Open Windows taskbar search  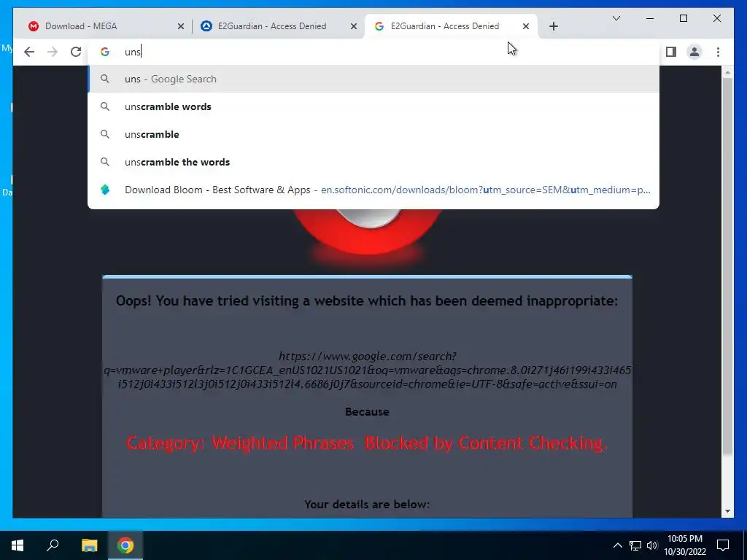53,545
